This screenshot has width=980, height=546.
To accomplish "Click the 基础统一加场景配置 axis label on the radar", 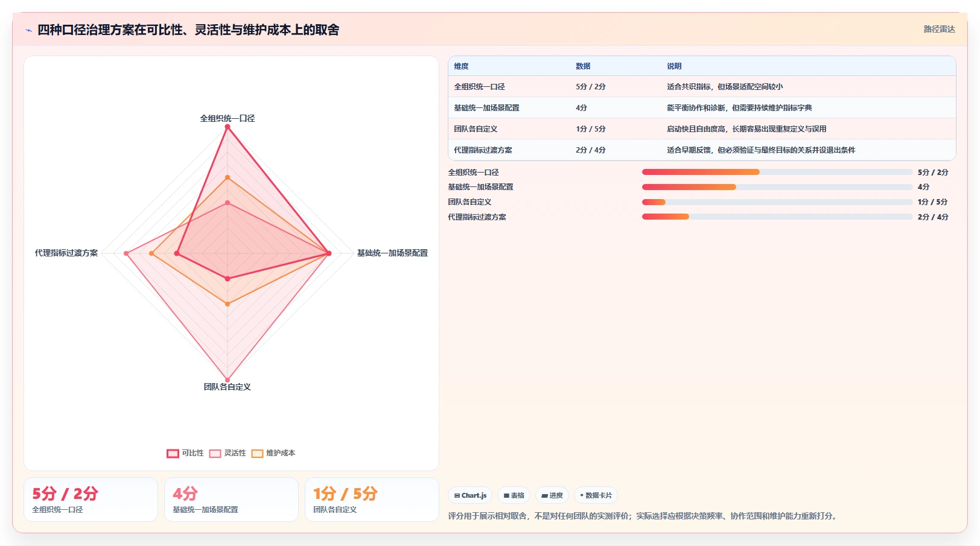I will tap(392, 253).
